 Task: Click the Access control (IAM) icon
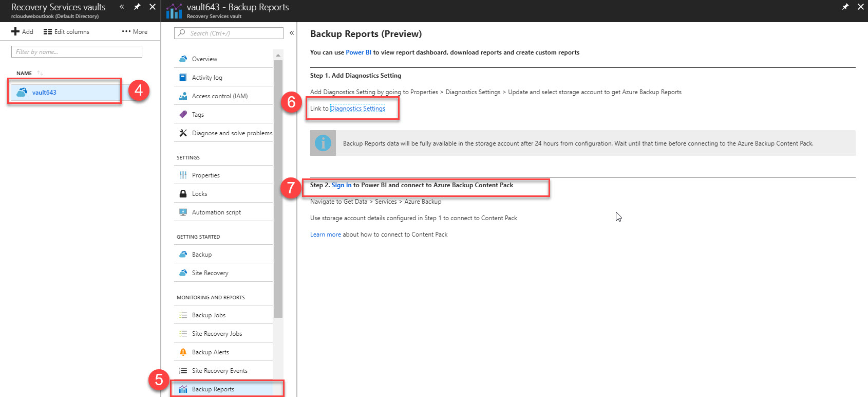pyautogui.click(x=183, y=96)
